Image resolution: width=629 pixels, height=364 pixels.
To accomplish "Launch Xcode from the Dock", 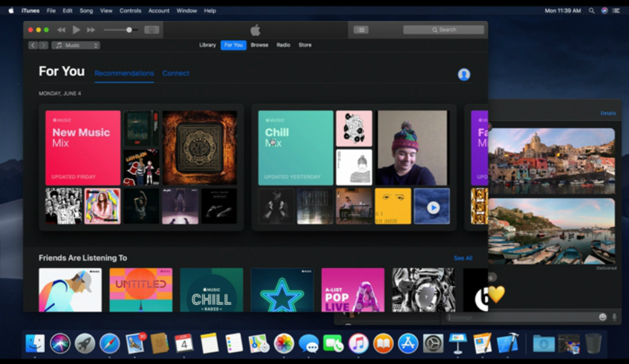I will (507, 343).
